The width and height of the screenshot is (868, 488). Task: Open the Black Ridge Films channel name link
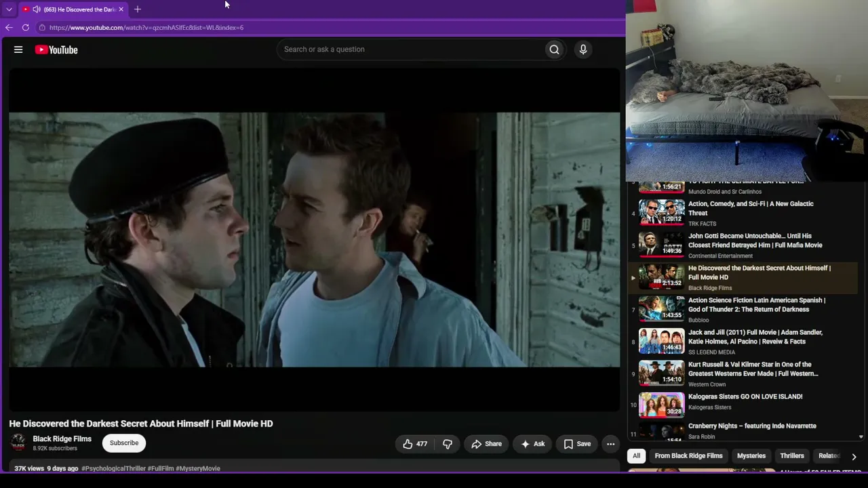(x=62, y=439)
